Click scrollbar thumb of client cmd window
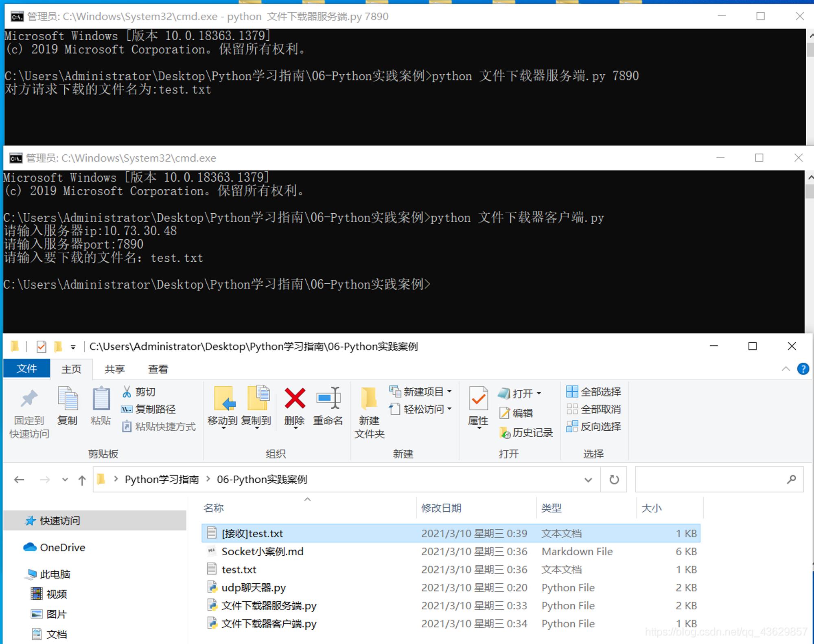 point(809,191)
